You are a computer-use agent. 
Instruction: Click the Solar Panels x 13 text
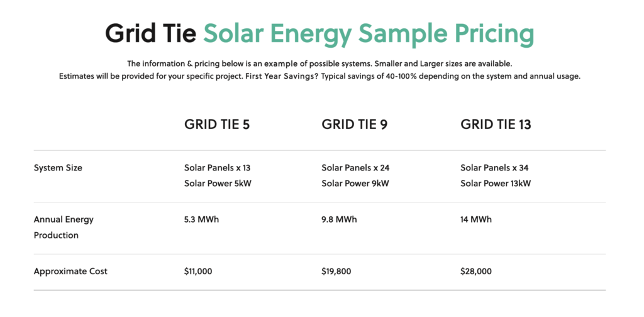coord(217,168)
